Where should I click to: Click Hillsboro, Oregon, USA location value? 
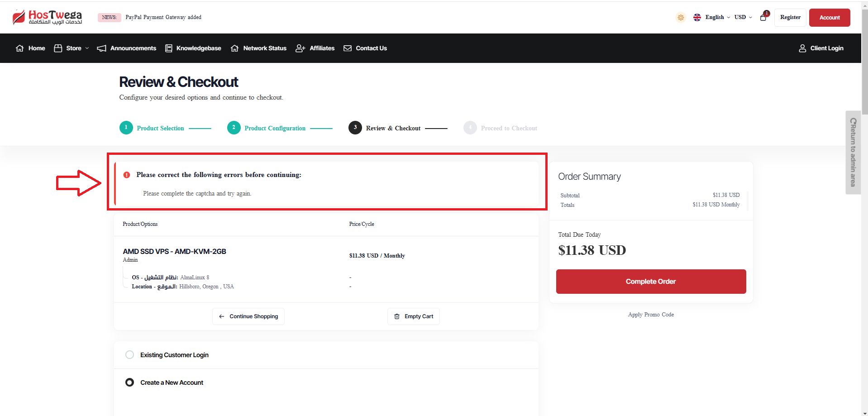pyautogui.click(x=206, y=287)
